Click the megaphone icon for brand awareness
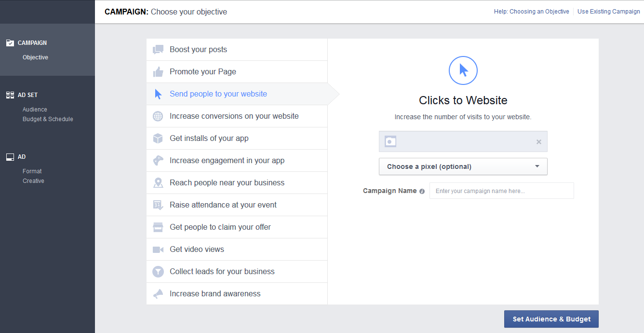Screen dimensions: 644x333 (158, 294)
